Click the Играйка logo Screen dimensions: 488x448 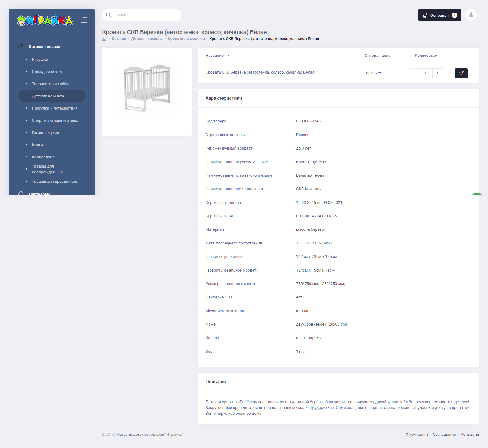[45, 20]
